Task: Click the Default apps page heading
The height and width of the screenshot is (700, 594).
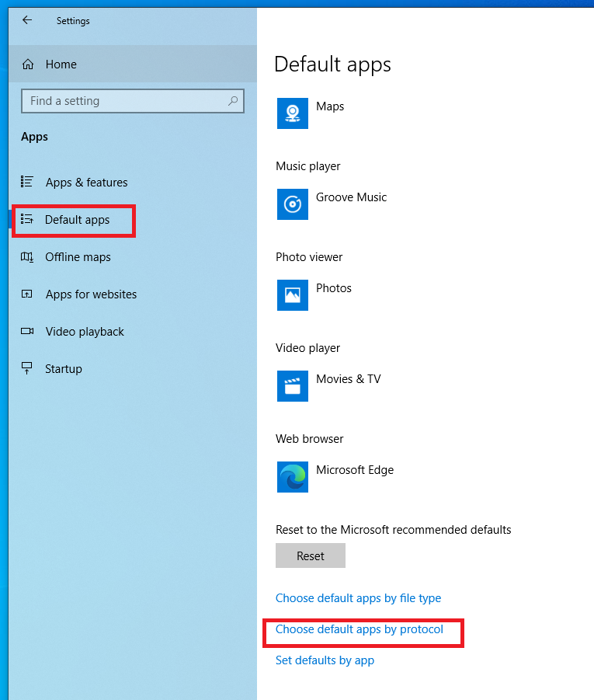Action: 332,64
